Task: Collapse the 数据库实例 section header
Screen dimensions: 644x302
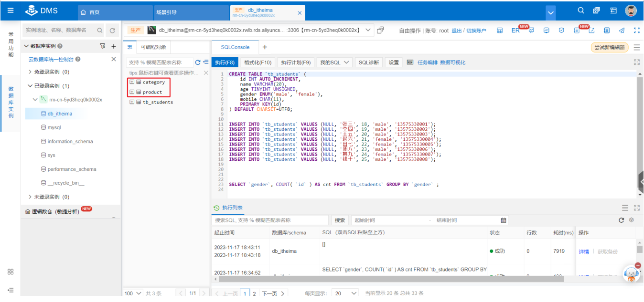Action: click(x=26, y=46)
